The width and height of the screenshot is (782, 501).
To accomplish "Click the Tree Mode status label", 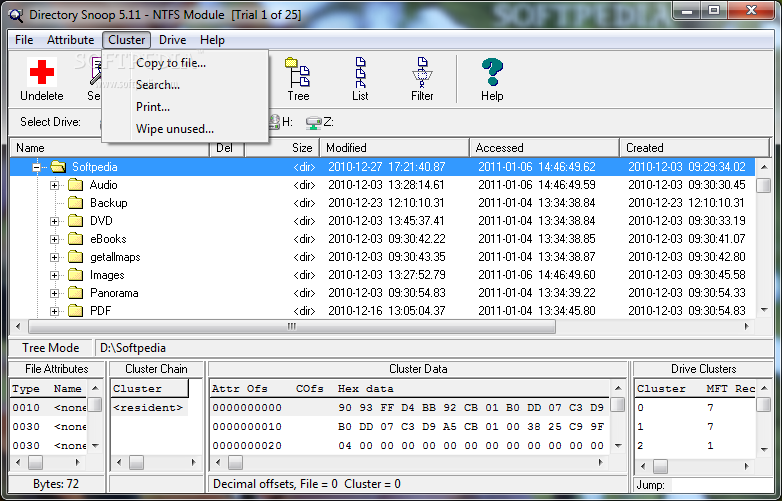I will [51, 348].
